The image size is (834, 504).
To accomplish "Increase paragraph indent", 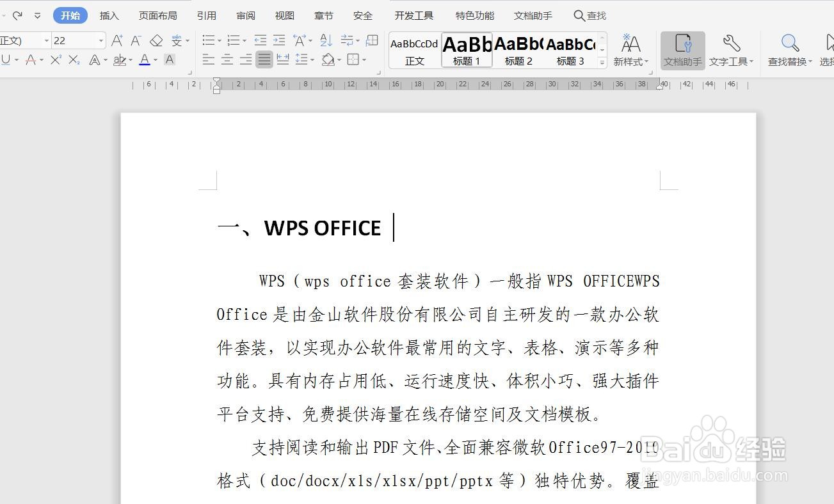I will [x=279, y=41].
